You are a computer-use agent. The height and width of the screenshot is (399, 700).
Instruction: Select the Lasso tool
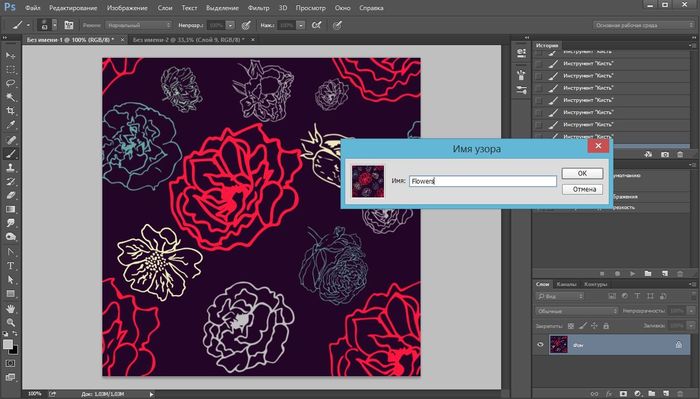[x=10, y=83]
